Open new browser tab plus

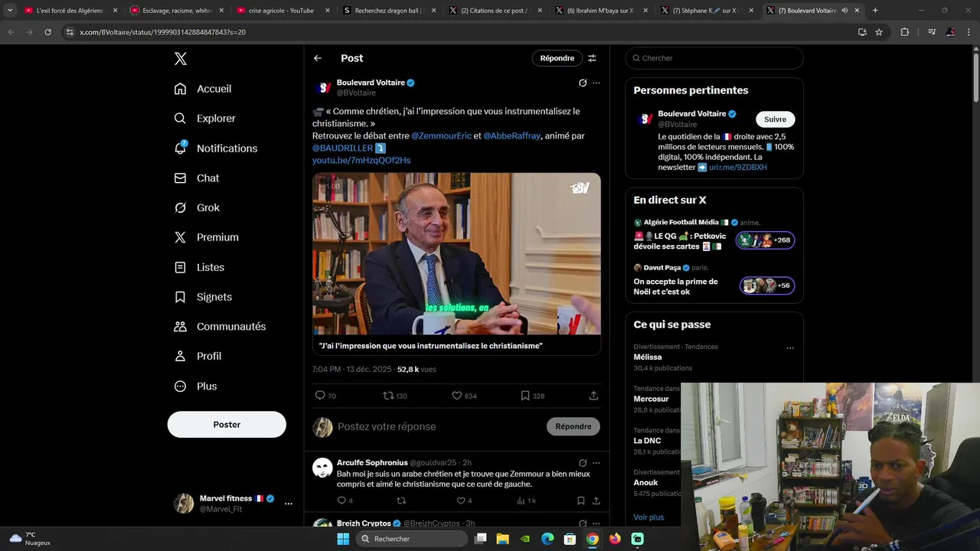pyautogui.click(x=875, y=11)
